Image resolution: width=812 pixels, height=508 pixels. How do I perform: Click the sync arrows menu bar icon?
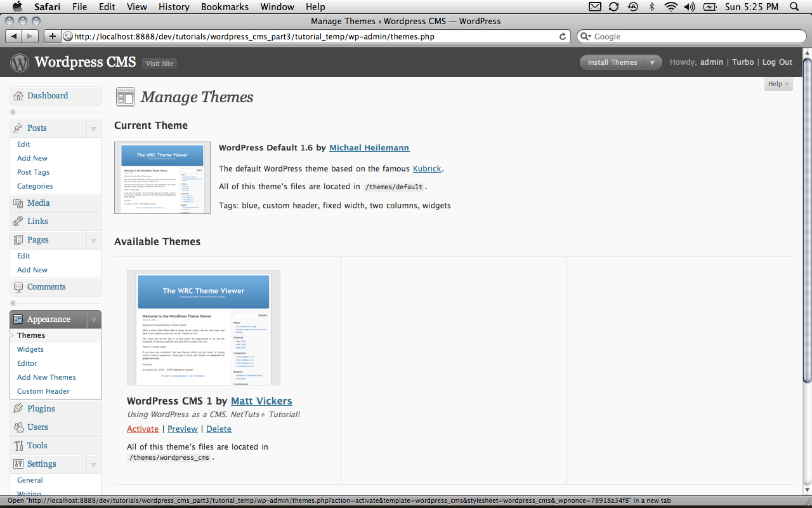(x=613, y=7)
